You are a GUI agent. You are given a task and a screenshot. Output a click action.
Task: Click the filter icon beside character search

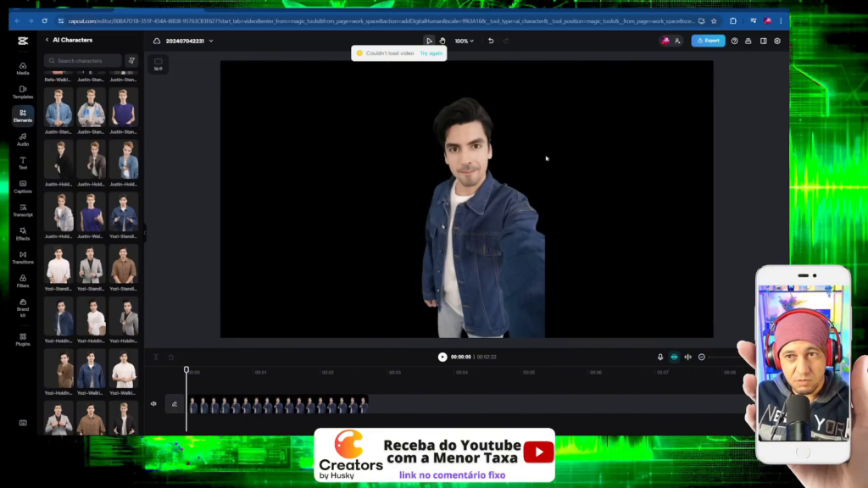pyautogui.click(x=131, y=61)
